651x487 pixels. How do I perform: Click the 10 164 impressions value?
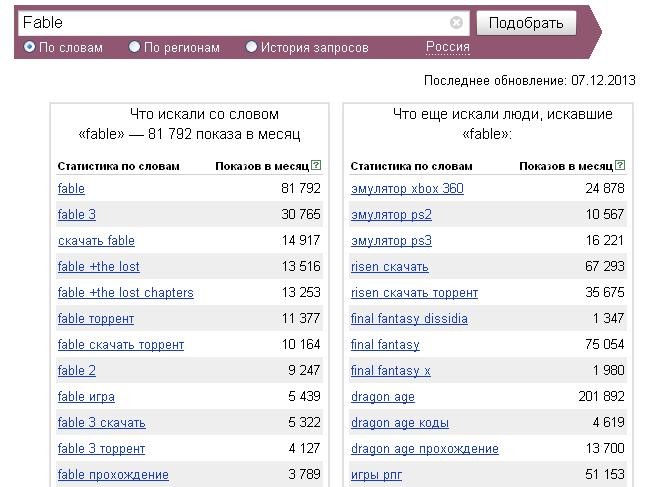pos(301,345)
